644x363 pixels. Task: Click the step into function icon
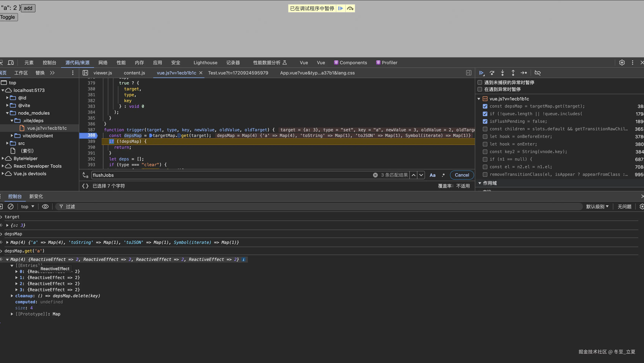(503, 73)
